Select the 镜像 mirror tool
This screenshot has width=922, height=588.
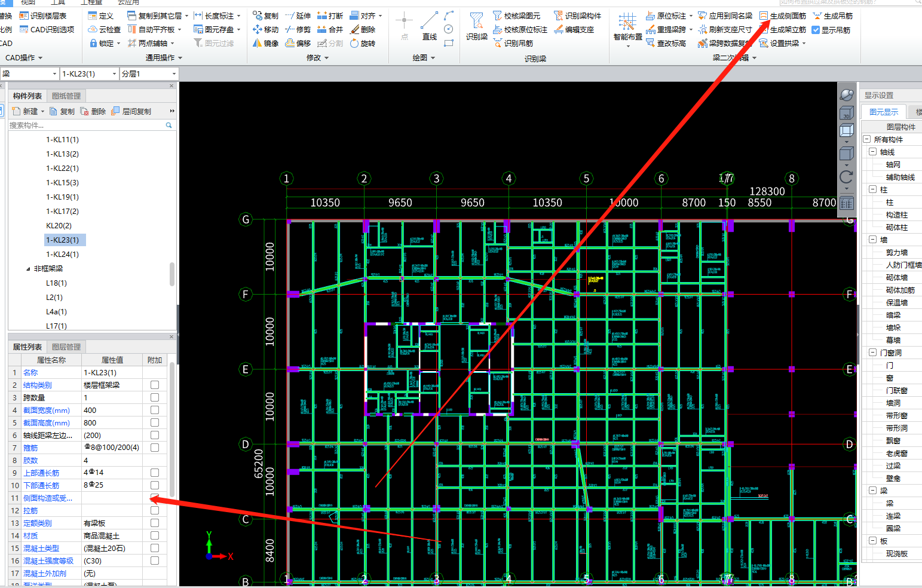pyautogui.click(x=265, y=43)
